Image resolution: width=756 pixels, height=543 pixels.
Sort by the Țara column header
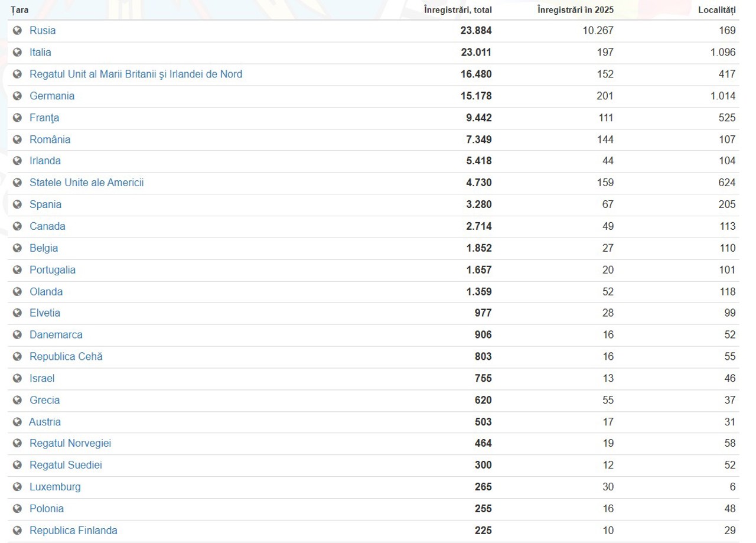pos(19,10)
